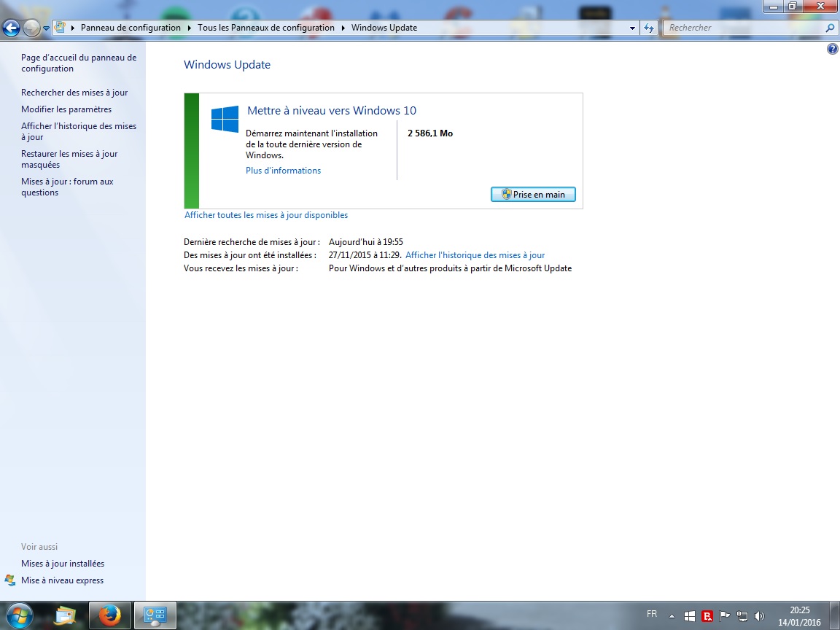Open the clock showing 20:25 14/01/2016
840x630 pixels.
tap(799, 616)
